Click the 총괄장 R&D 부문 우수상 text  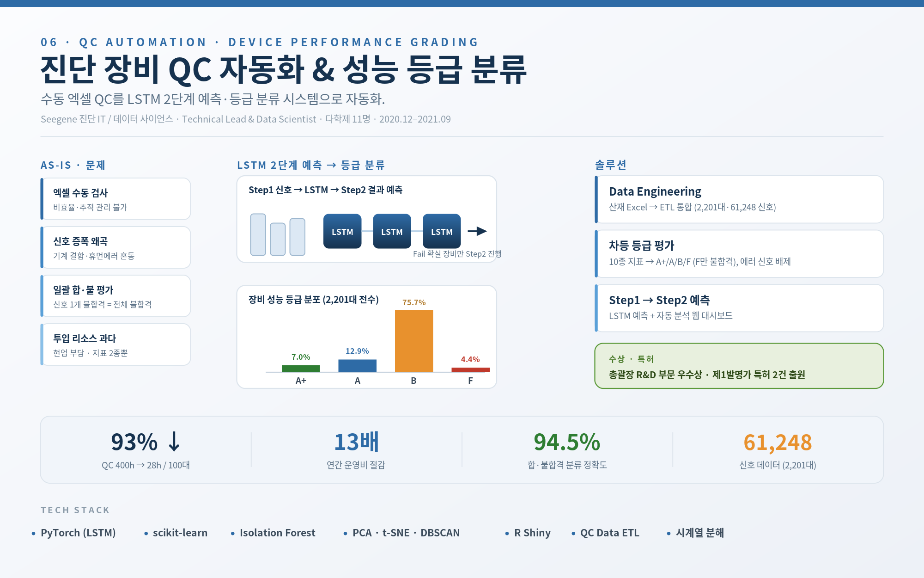[707, 375]
